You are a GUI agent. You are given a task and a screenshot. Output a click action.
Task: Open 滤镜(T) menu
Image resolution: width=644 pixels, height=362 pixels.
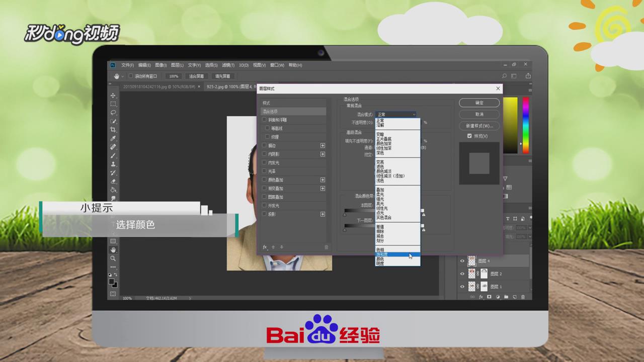coord(228,65)
